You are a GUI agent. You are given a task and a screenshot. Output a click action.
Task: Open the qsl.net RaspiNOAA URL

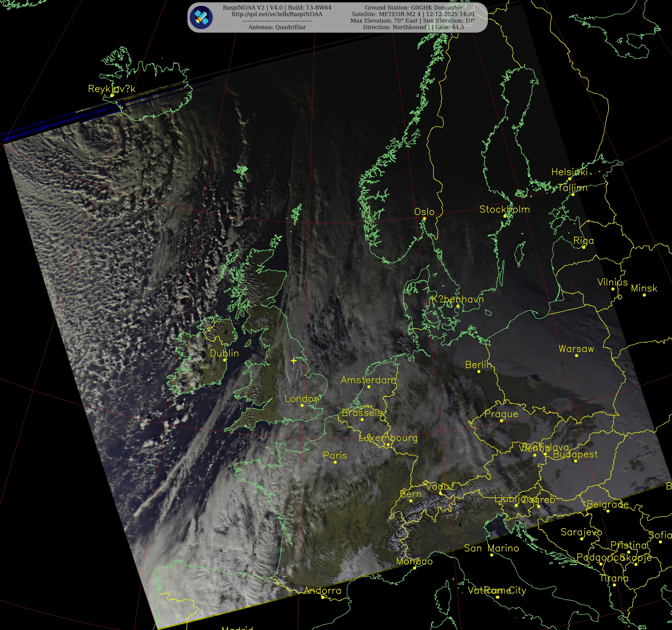pyautogui.click(x=277, y=14)
